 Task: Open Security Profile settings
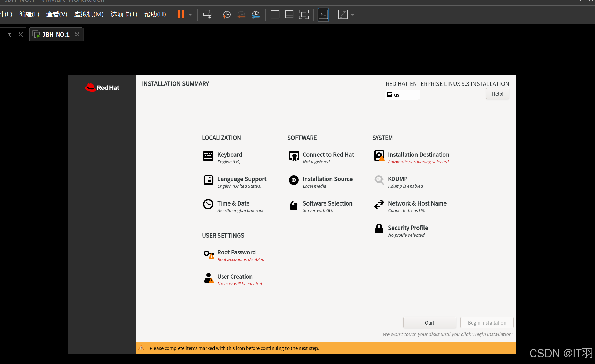tap(408, 228)
